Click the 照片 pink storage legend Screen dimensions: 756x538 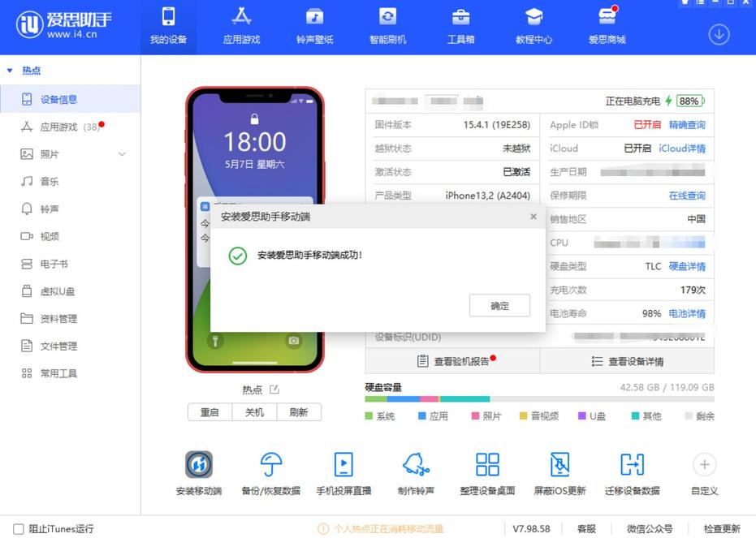pos(486,416)
